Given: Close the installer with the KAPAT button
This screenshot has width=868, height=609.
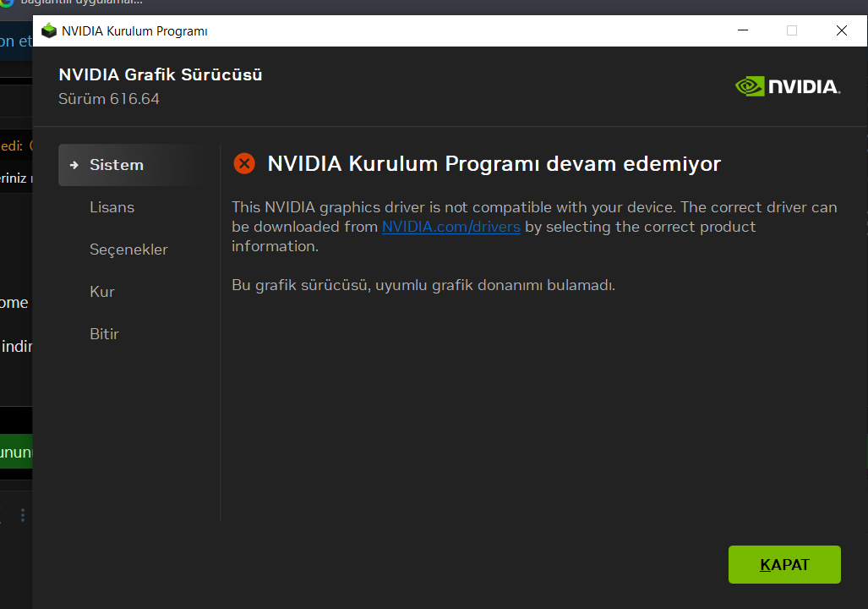Looking at the screenshot, I should point(783,564).
